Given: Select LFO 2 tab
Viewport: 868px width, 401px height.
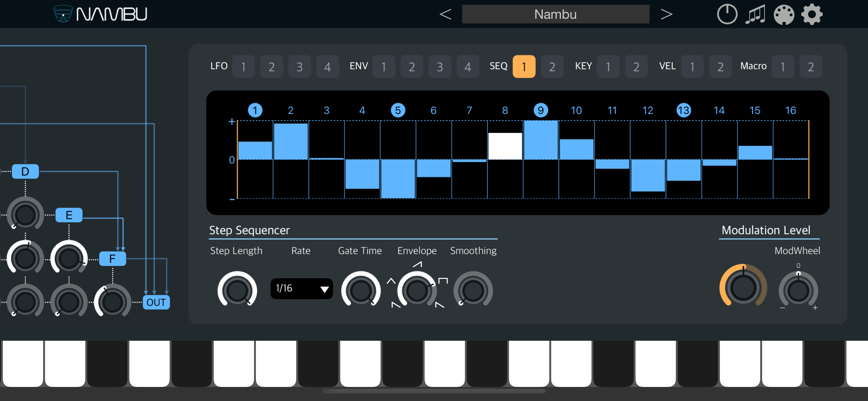Looking at the screenshot, I should 271,67.
